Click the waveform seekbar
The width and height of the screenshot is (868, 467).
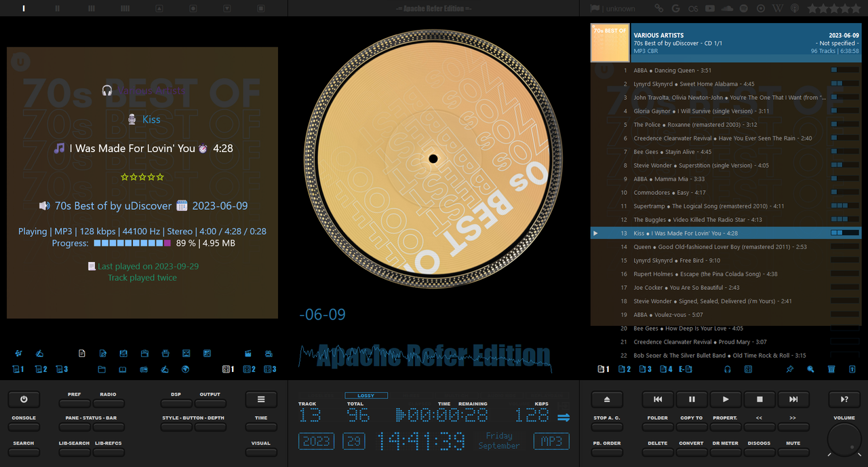(425, 358)
